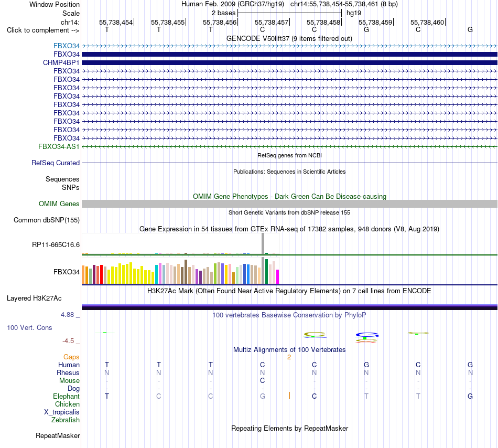Open the OMIM Genes track label
The image size is (498, 448).
(x=59, y=204)
